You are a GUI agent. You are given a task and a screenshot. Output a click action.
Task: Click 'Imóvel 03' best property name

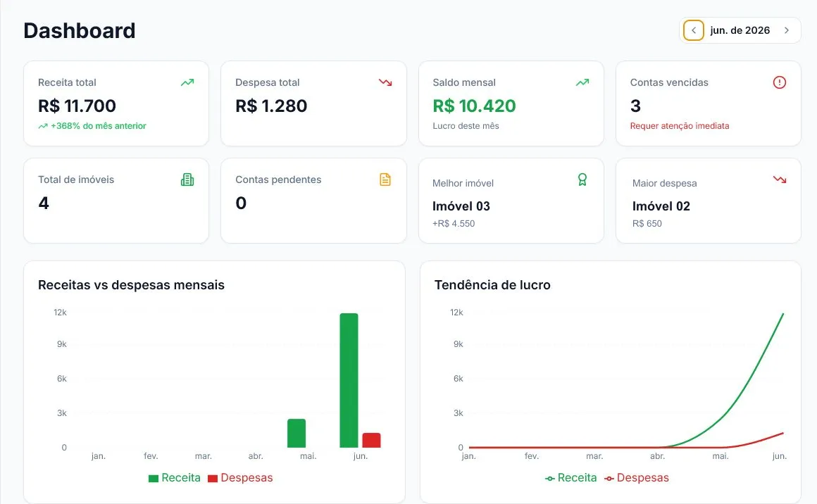(461, 206)
